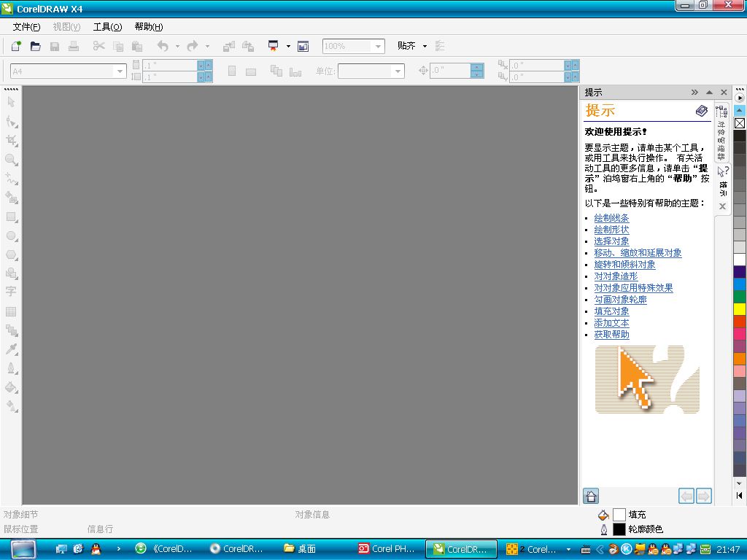Viewport: 747px width, 560px height.
Task: Collapse the Hints docker with double arrow
Action: click(694, 93)
